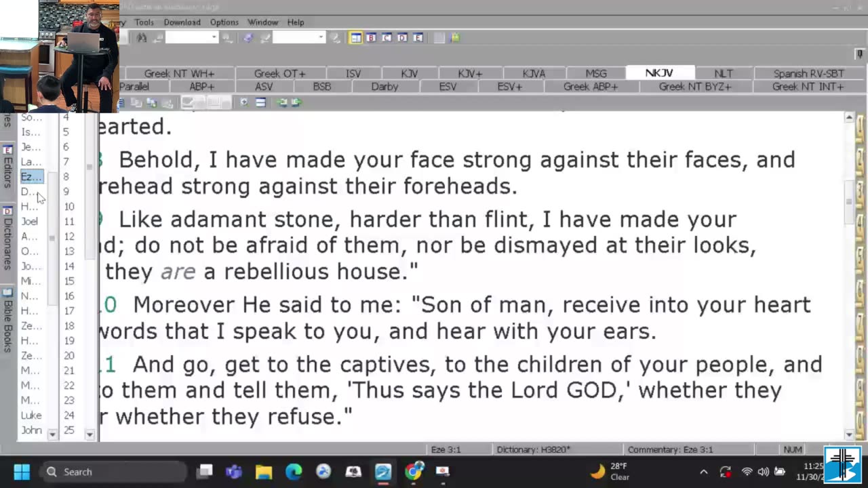
Task: Switch to the Greek NT BYZ+ tab
Action: (x=695, y=87)
